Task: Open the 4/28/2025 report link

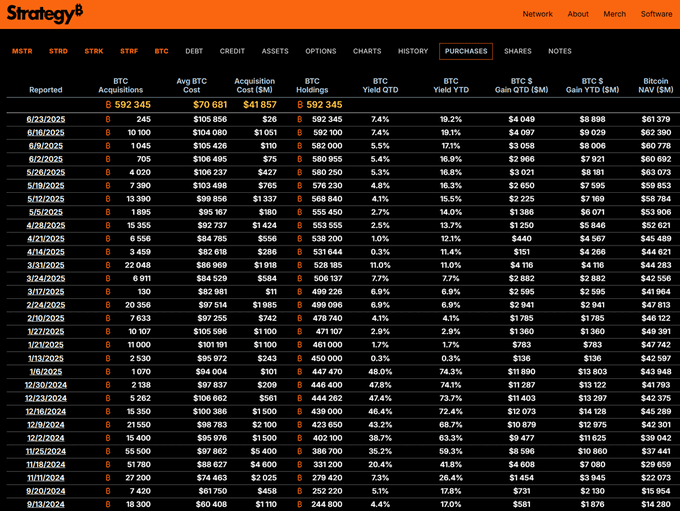Action: pyautogui.click(x=46, y=226)
